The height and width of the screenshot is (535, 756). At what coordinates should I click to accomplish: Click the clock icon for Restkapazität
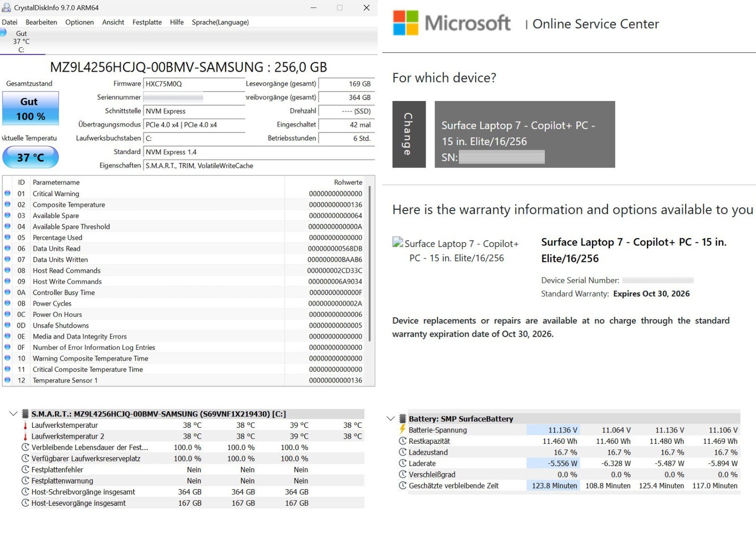click(x=403, y=441)
